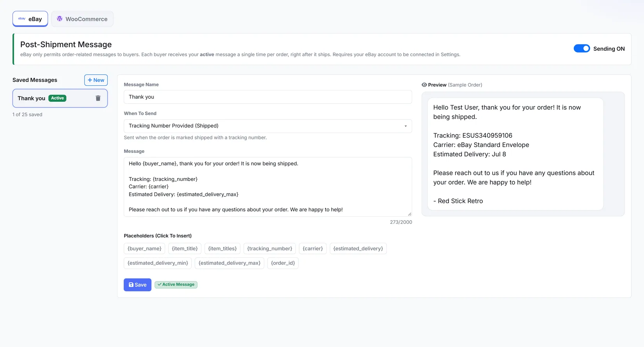Click the Message Name input field
The height and width of the screenshot is (347, 644).
point(268,97)
